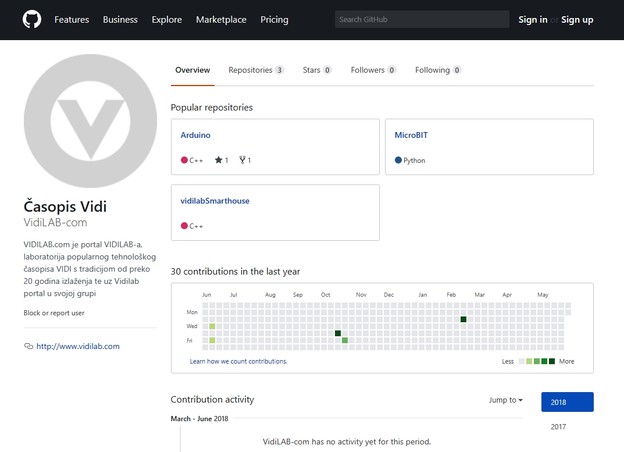
Task: Switch to the Followers tab
Action: click(373, 70)
